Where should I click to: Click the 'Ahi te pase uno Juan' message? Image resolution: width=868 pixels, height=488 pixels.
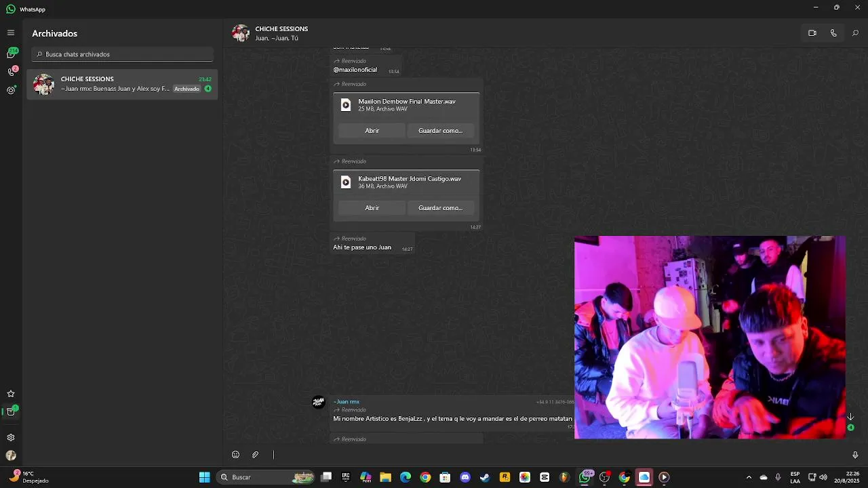(362, 247)
